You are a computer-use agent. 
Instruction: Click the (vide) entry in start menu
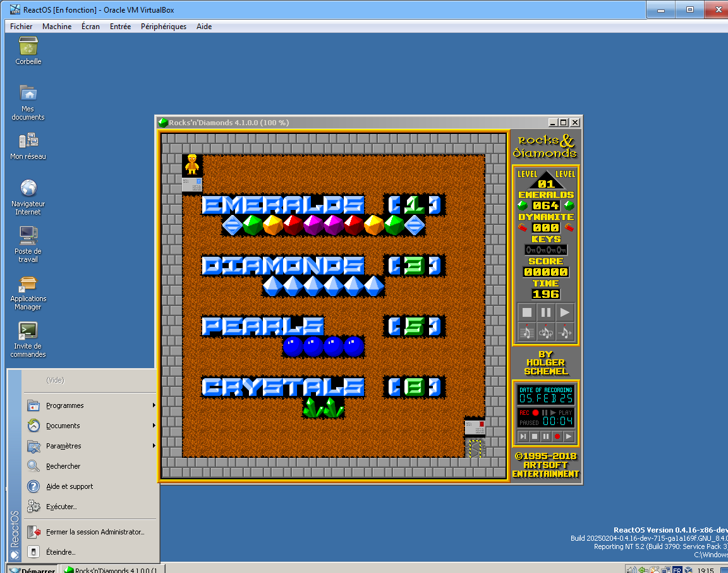(55, 380)
